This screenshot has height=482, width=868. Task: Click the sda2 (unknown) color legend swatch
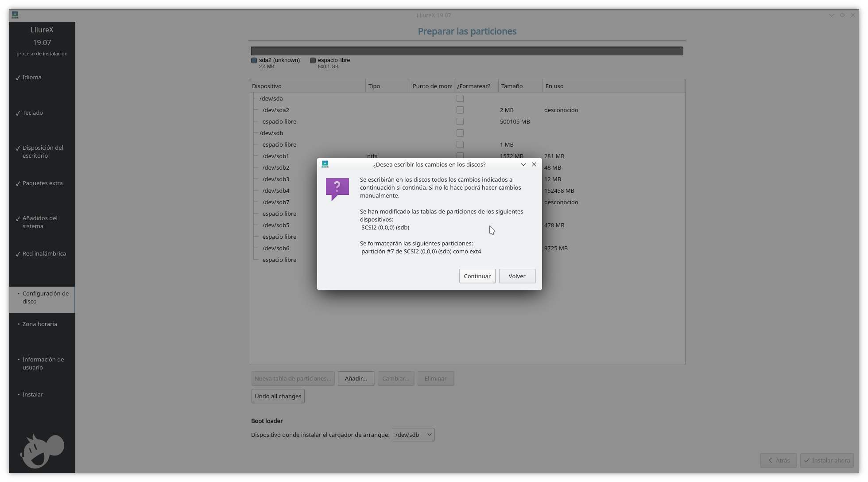click(254, 60)
